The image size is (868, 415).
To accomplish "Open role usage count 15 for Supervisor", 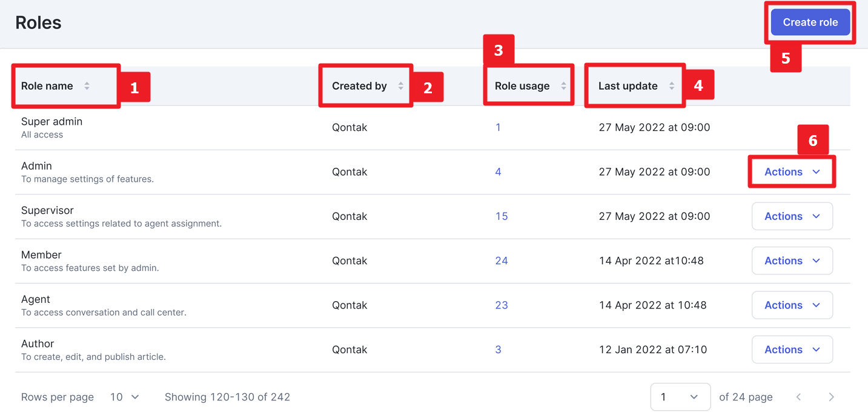I will coord(502,216).
